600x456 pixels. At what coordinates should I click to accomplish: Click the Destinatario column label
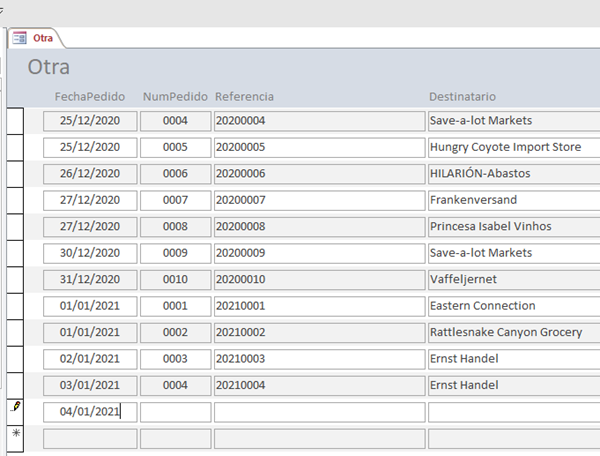462,96
